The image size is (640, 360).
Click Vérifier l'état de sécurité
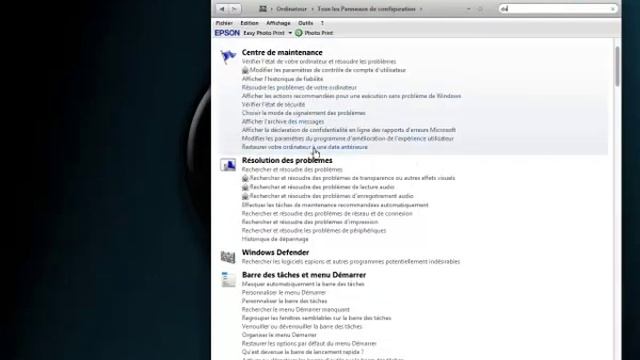tap(273, 104)
